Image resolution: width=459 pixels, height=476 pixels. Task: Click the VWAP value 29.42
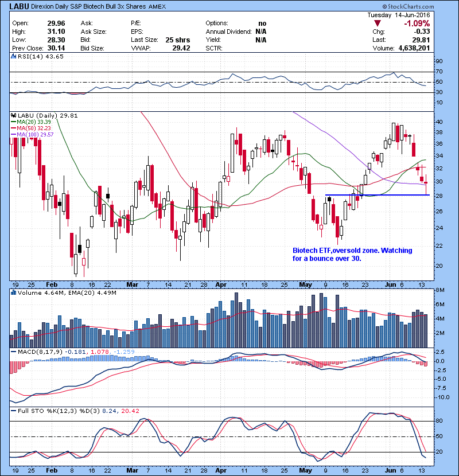coord(181,48)
